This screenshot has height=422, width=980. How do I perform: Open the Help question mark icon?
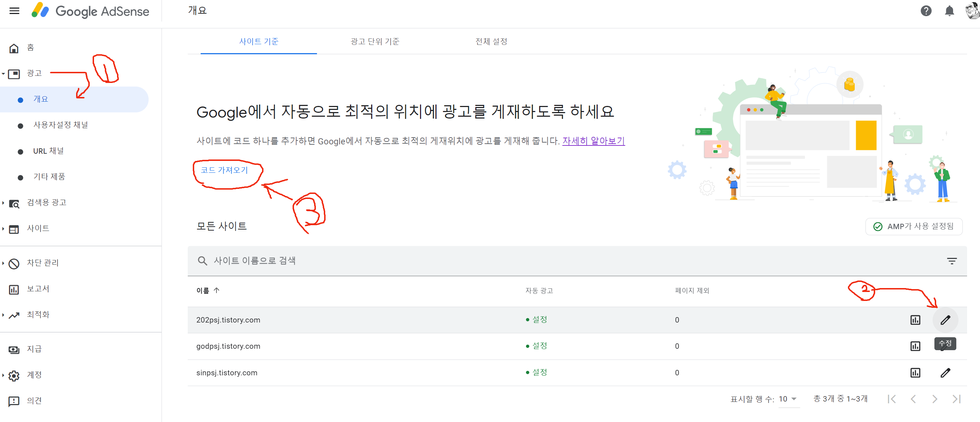[x=926, y=11]
